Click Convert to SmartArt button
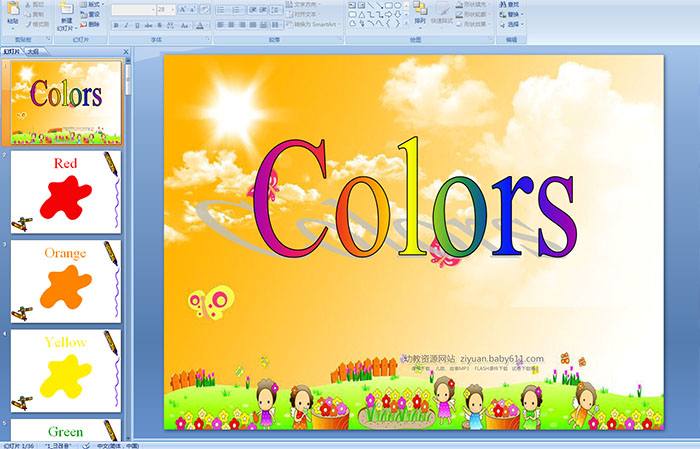 pos(313,24)
